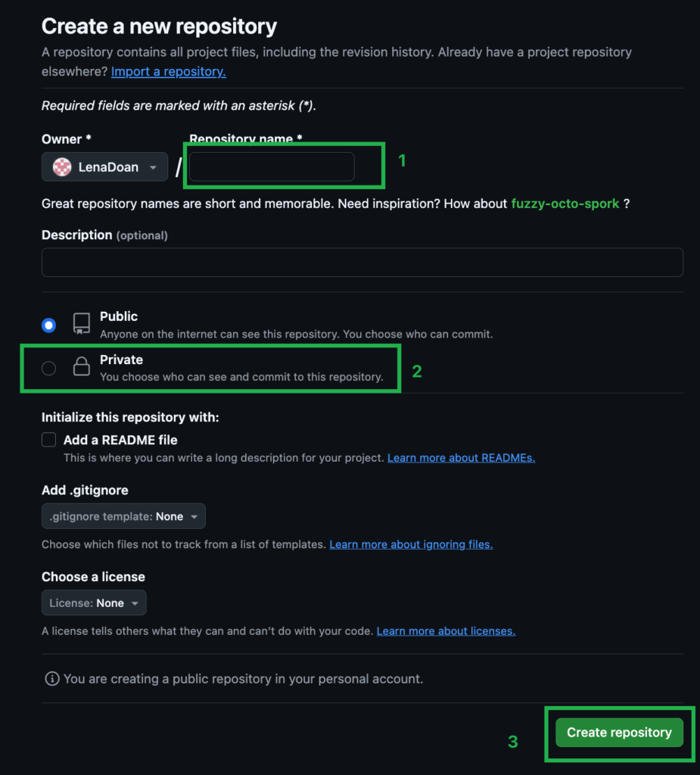The image size is (700, 775).
Task: Select the Public radio button
Action: point(49,325)
